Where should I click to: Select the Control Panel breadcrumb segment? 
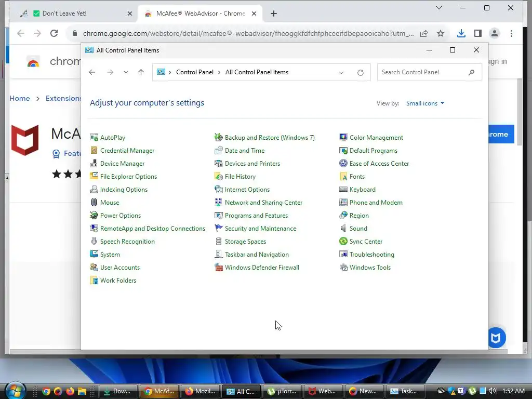195,72
